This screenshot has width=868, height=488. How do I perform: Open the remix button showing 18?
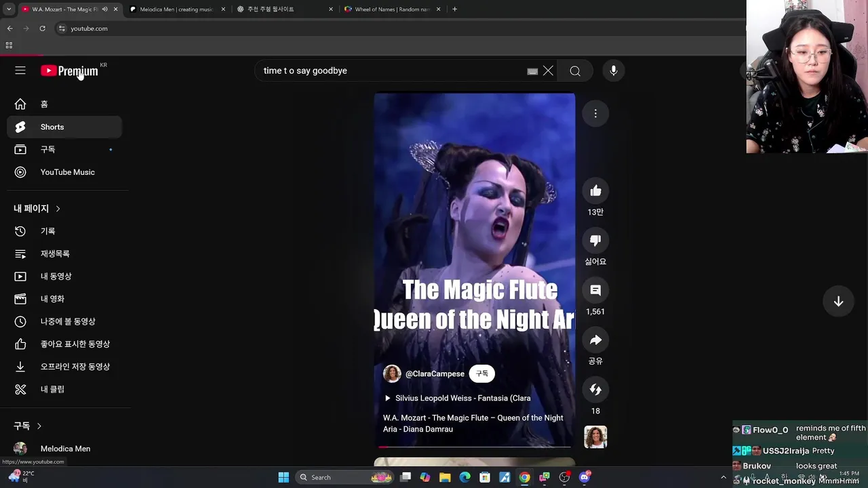pyautogui.click(x=595, y=390)
